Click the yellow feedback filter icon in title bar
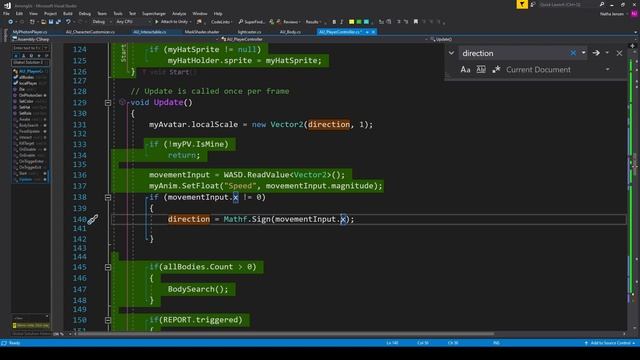Screen dimensions: 640x360 522,4
